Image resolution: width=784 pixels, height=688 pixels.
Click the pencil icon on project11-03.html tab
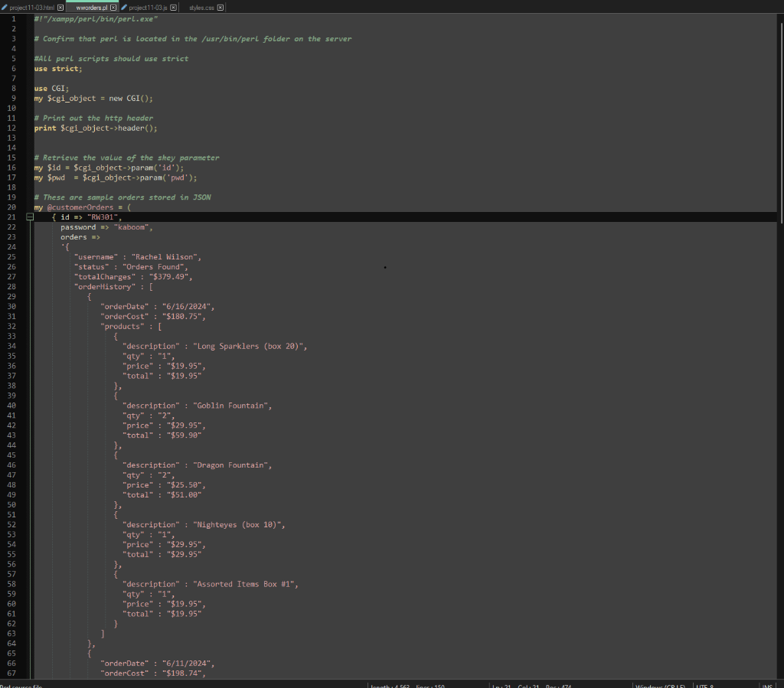(x=5, y=8)
